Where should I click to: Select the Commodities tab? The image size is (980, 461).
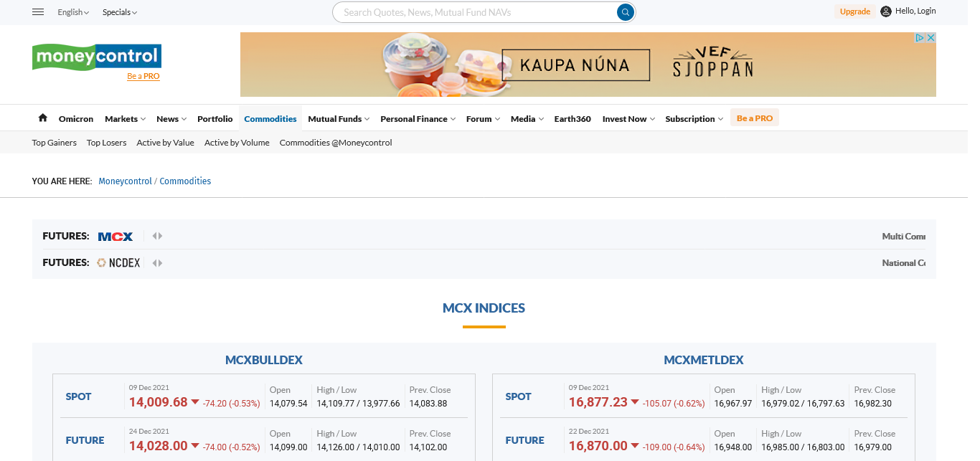coord(270,119)
